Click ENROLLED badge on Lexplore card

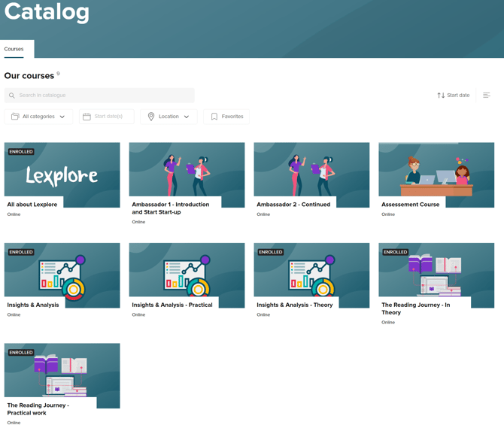pyautogui.click(x=21, y=152)
